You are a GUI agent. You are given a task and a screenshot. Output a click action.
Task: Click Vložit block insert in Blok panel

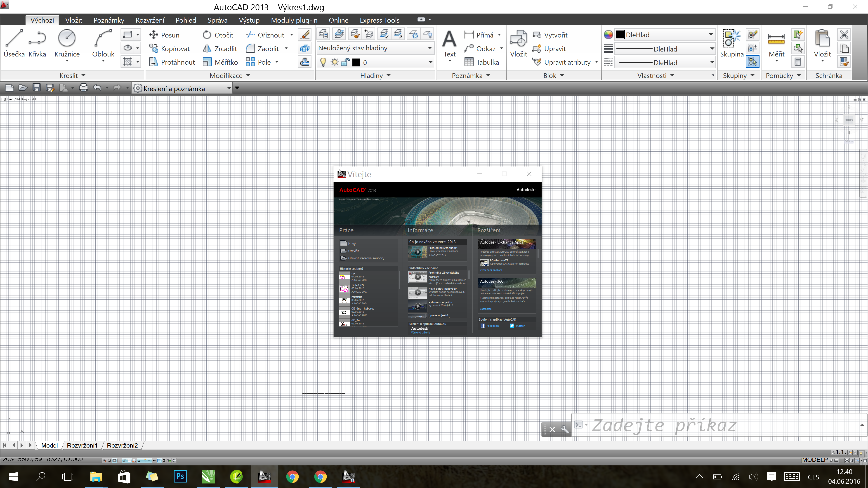[518, 44]
